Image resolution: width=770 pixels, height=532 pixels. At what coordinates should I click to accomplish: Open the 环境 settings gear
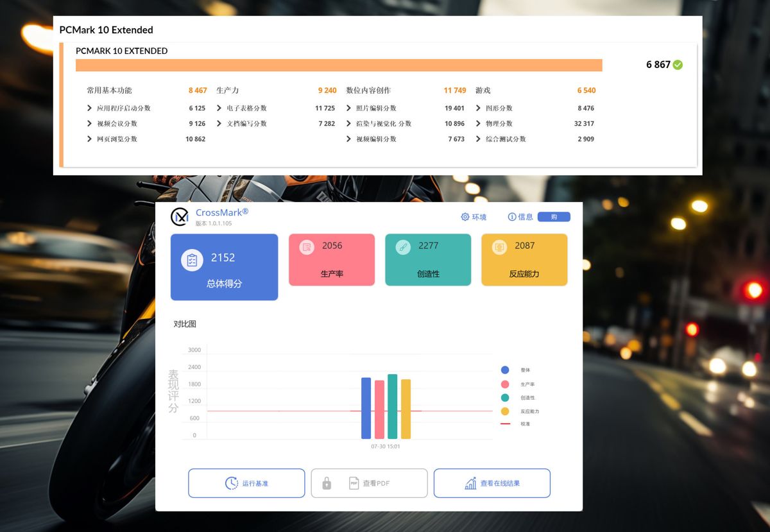pos(465,217)
